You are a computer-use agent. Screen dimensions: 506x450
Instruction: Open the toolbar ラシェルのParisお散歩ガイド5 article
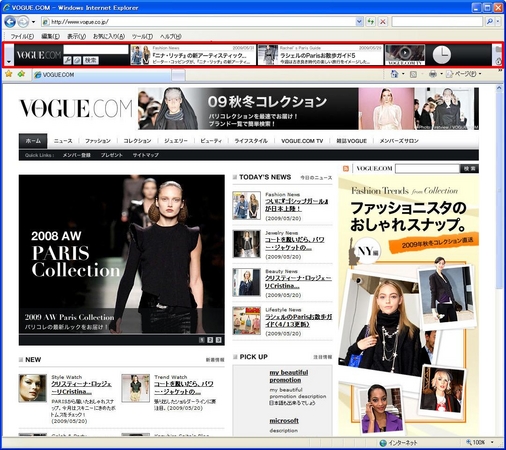coord(321,55)
